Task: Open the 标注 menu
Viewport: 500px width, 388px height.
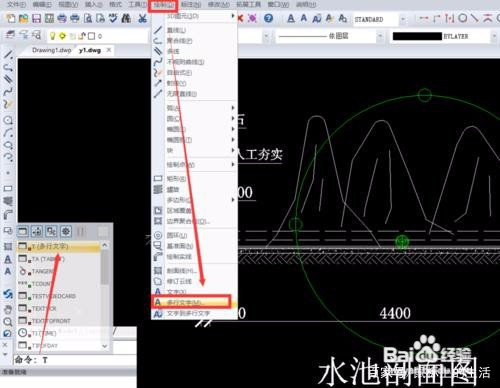Action: pos(191,4)
